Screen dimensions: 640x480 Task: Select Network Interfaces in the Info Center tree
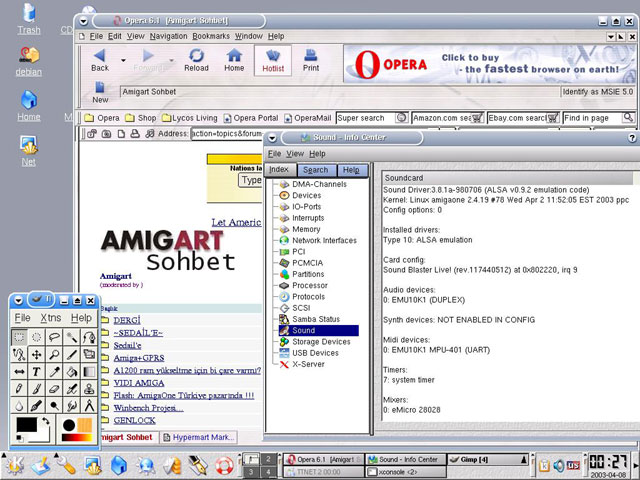(323, 240)
